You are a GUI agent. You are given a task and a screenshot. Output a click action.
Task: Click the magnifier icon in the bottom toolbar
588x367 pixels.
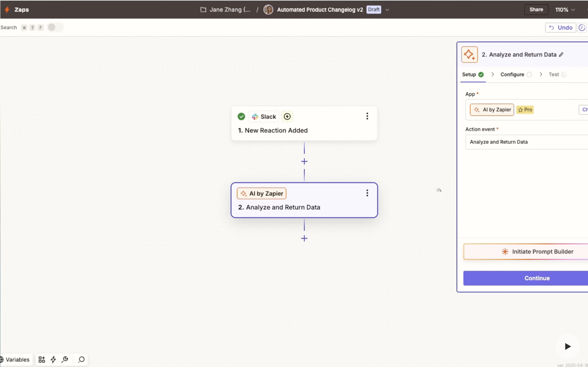tap(81, 359)
